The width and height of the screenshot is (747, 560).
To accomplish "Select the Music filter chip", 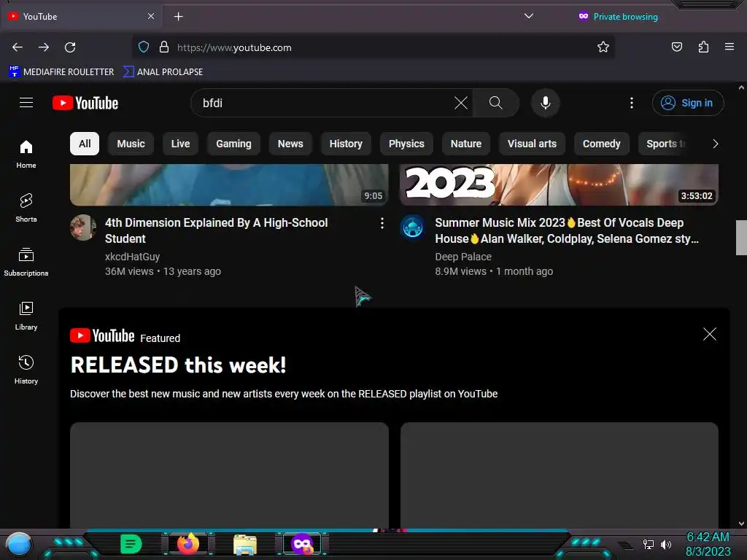I will coord(131,144).
